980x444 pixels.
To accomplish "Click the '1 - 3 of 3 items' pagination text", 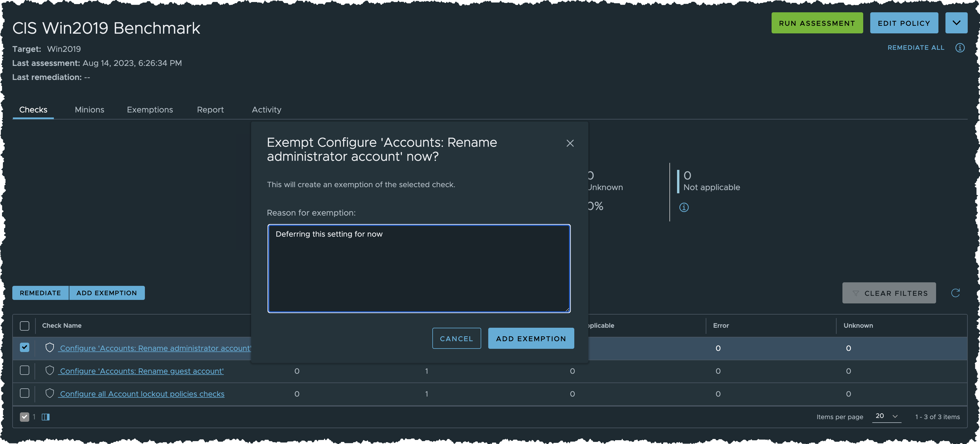I will 937,417.
